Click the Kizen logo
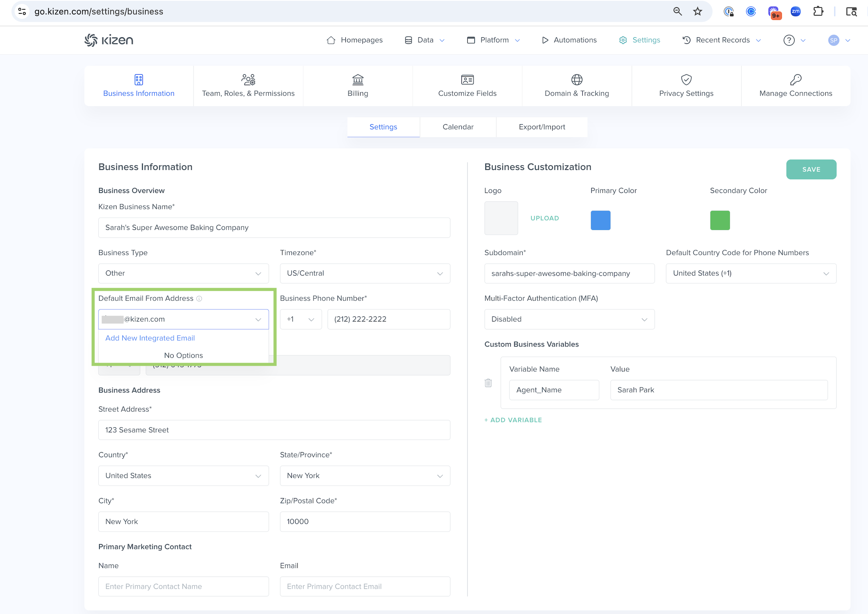868x614 pixels. click(109, 40)
